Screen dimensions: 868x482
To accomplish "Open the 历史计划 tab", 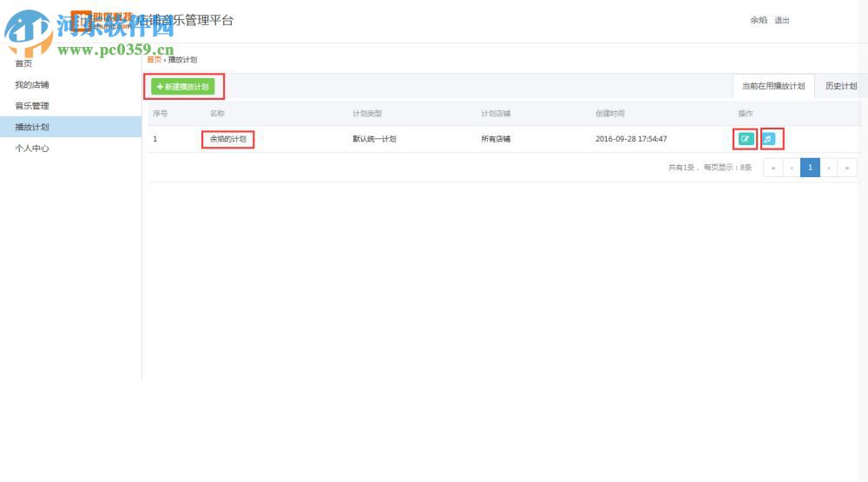I will 840,86.
